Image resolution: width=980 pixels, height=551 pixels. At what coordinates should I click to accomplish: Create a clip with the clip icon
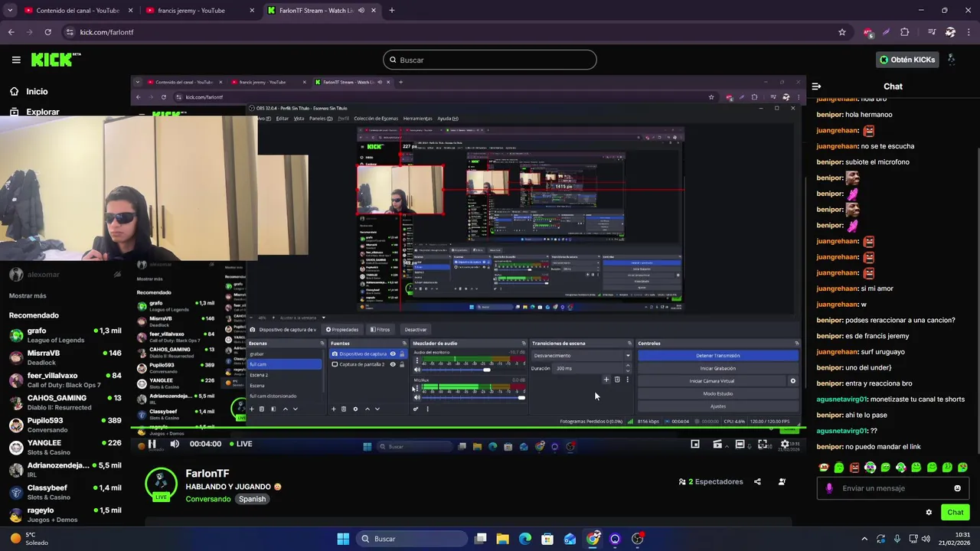click(717, 444)
